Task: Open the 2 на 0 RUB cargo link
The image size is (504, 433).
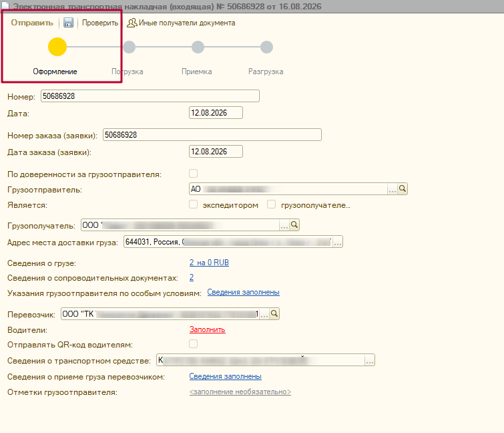Action: point(209,263)
